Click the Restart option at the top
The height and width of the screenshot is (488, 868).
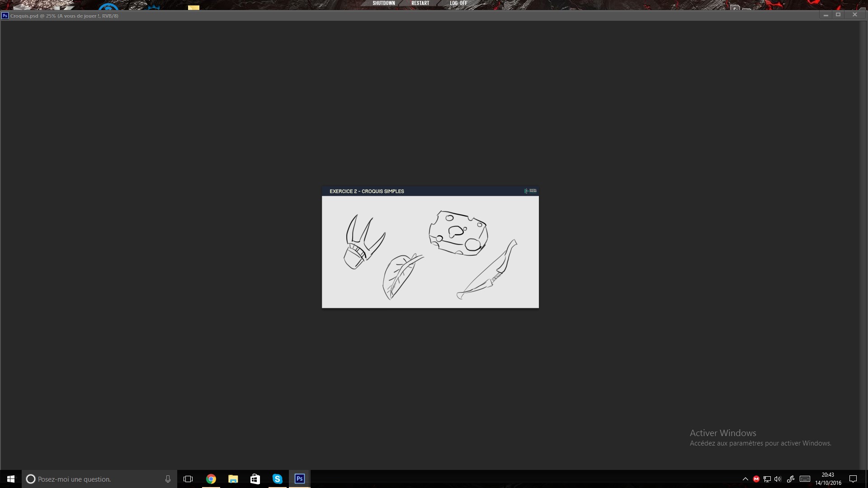click(x=420, y=3)
